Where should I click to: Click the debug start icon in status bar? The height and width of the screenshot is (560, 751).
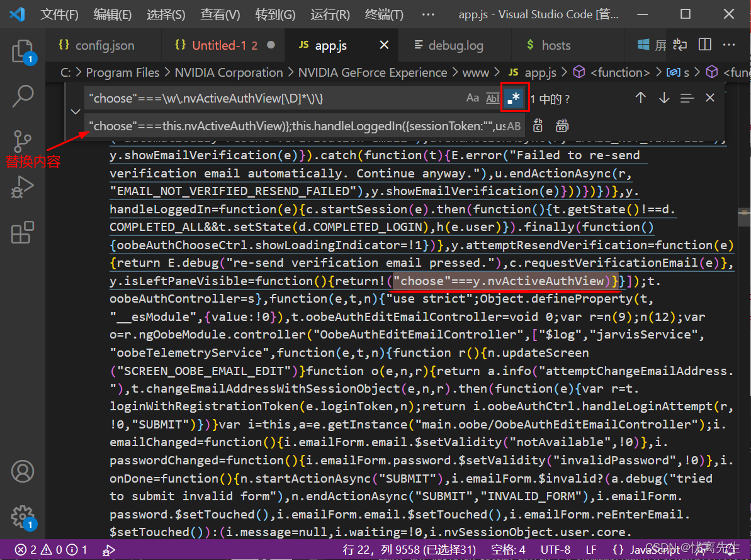tap(109, 550)
